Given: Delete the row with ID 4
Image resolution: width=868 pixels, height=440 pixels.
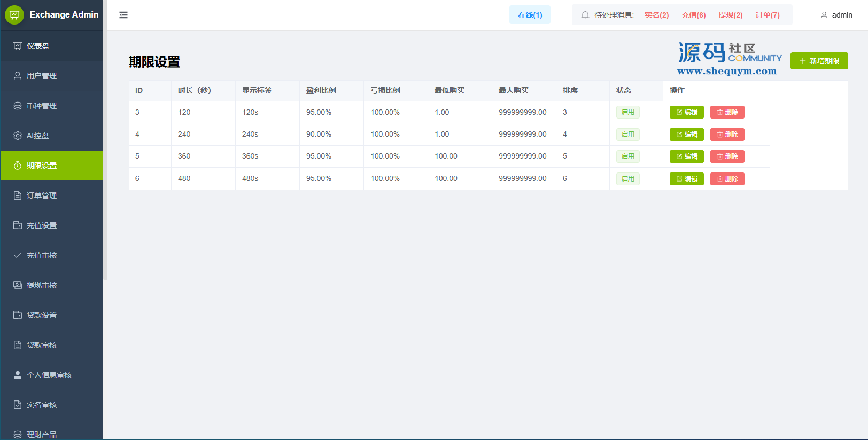Looking at the screenshot, I should pyautogui.click(x=727, y=135).
